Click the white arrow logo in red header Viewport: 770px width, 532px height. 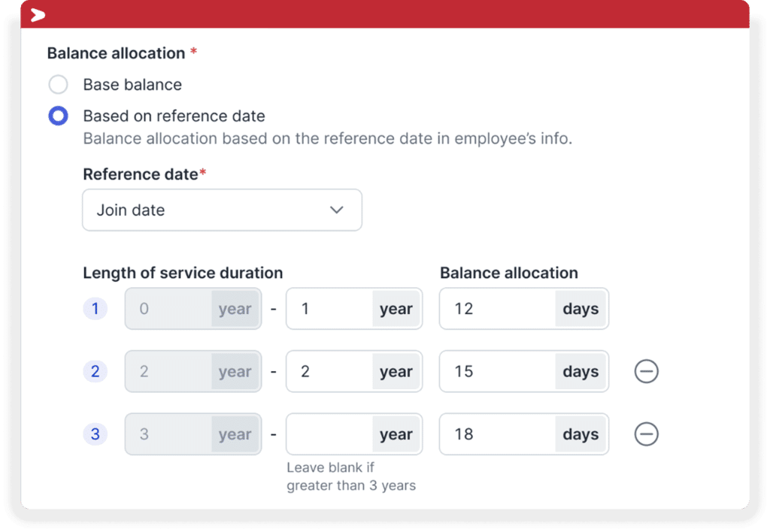[x=38, y=15]
